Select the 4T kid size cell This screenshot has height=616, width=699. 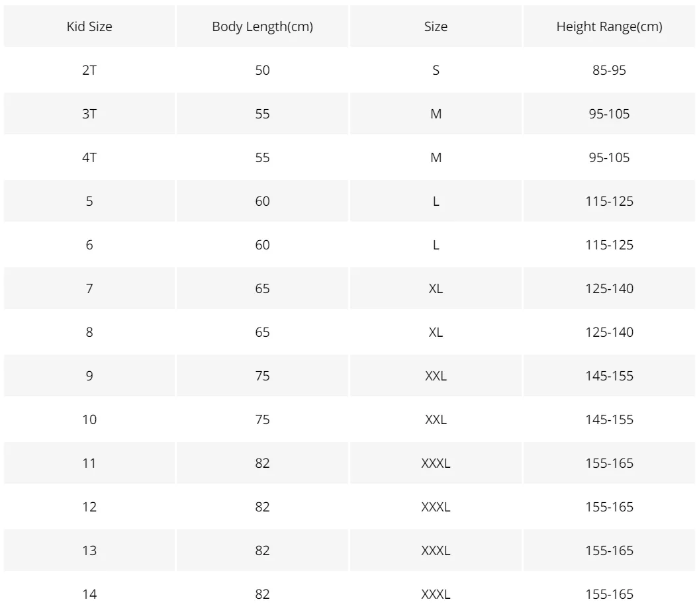pos(89,157)
